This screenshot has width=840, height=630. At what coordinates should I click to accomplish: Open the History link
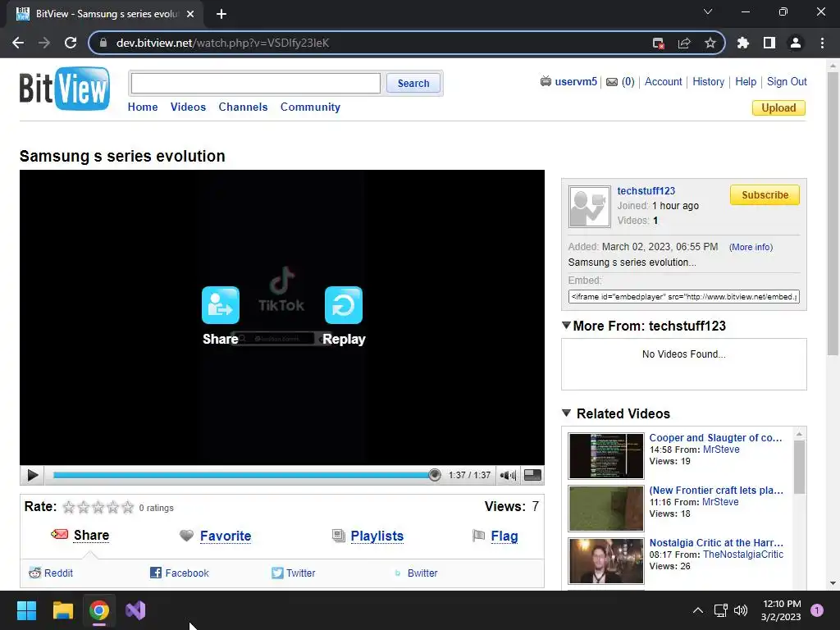click(x=708, y=81)
